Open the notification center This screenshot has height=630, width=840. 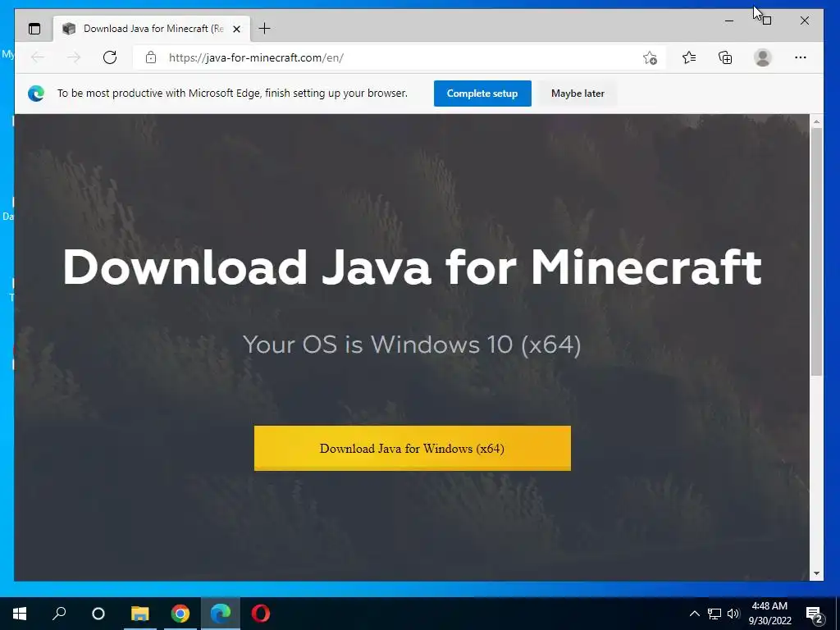point(814,614)
